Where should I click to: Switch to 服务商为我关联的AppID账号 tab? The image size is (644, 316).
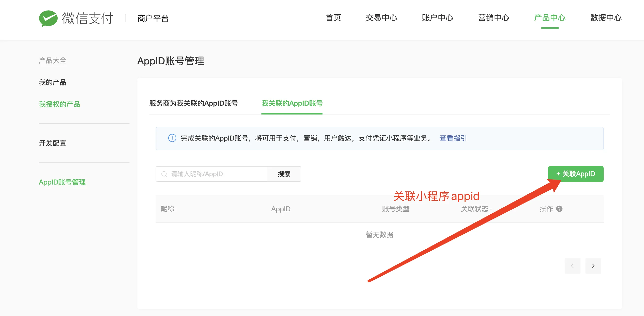coord(193,103)
